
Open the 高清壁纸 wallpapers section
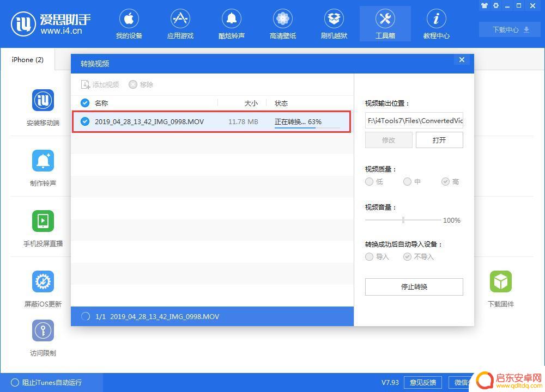coord(282,24)
